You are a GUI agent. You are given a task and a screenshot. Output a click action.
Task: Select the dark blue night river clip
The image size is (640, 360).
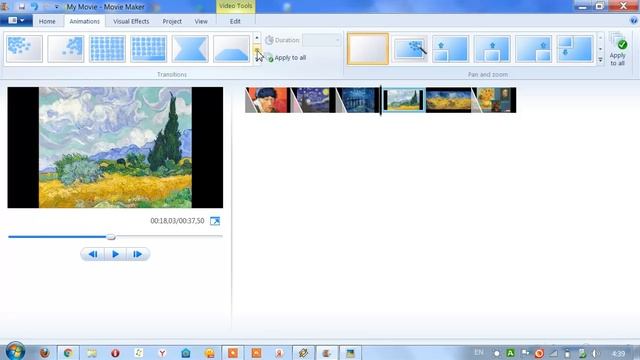click(358, 100)
